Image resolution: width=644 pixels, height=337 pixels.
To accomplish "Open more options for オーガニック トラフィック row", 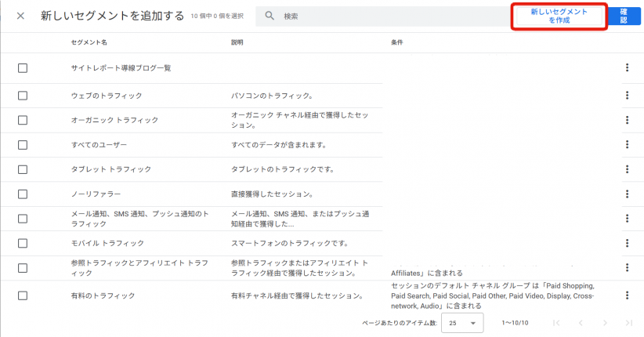I will click(627, 120).
